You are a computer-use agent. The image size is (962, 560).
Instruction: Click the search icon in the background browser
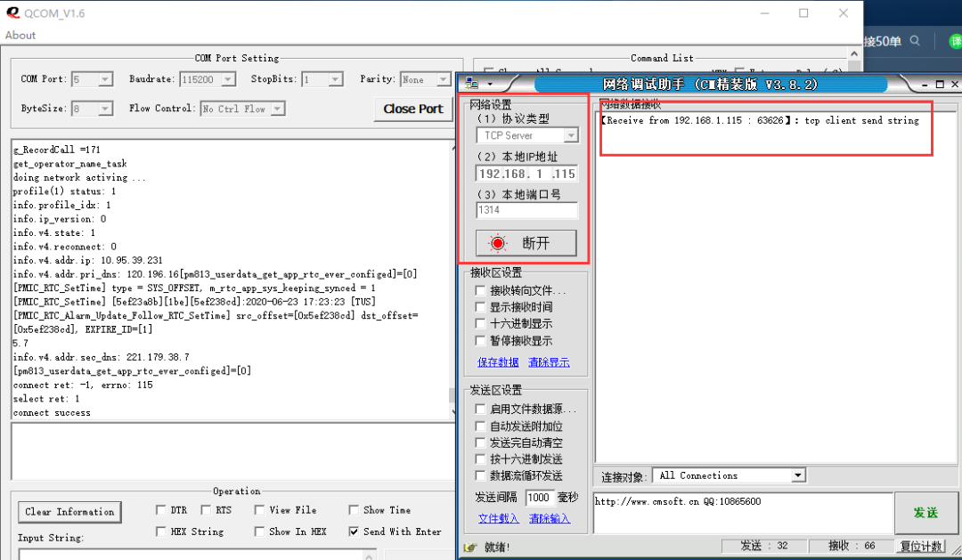[915, 41]
